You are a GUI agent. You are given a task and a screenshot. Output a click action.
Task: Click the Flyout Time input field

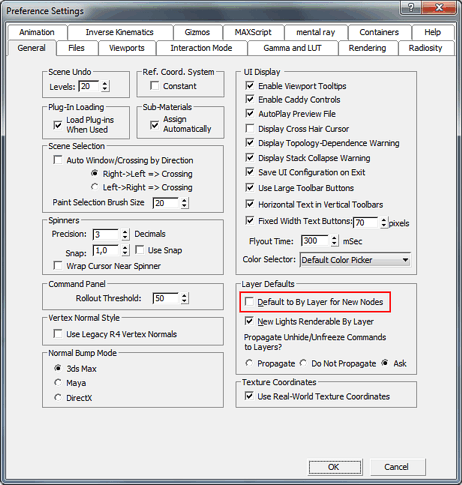(x=315, y=241)
